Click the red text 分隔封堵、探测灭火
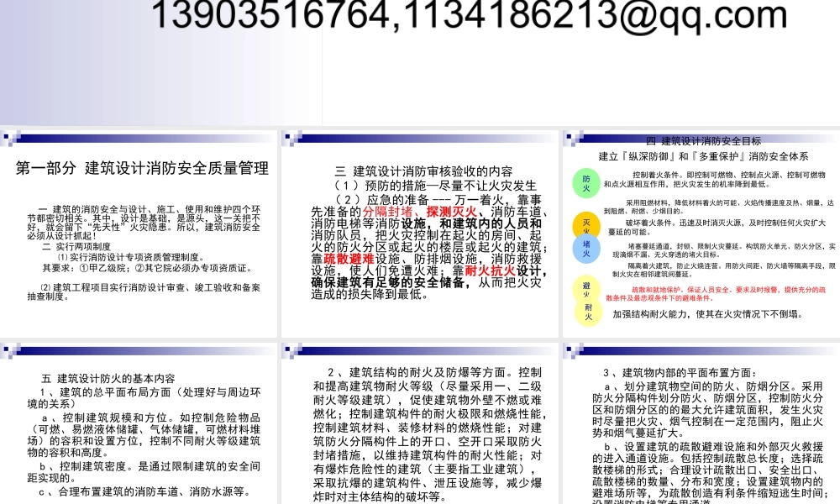840x504 pixels. 419,212
